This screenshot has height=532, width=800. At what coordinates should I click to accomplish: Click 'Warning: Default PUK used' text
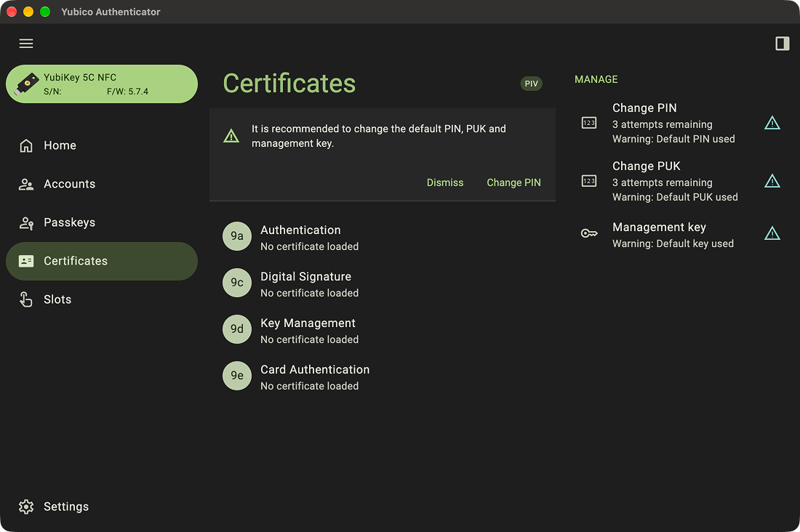(x=675, y=197)
